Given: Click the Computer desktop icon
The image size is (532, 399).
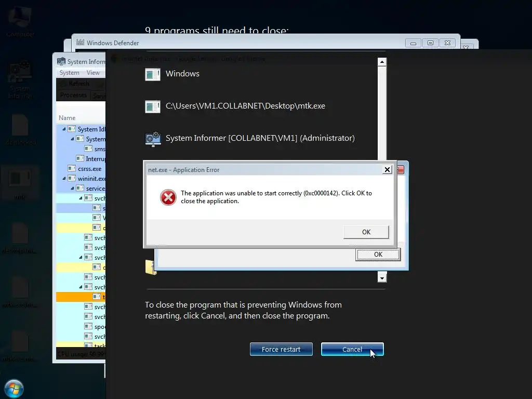Looking at the screenshot, I should pos(20,22).
